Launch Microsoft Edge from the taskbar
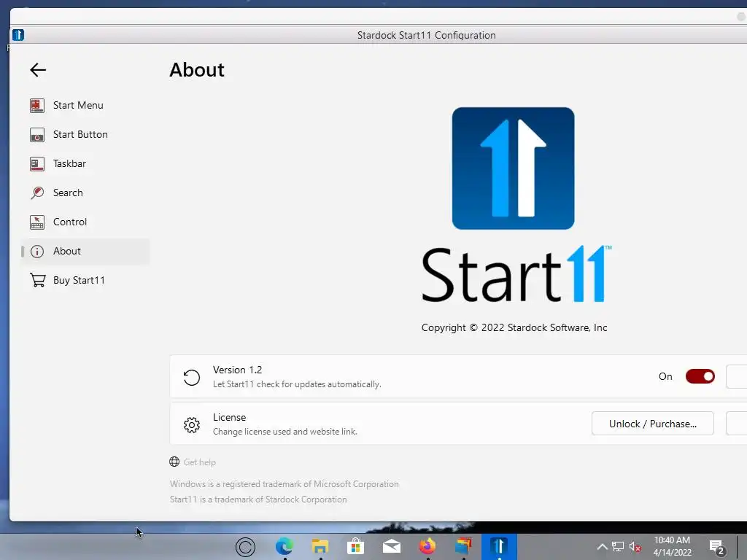This screenshot has width=747, height=560. pyautogui.click(x=285, y=546)
